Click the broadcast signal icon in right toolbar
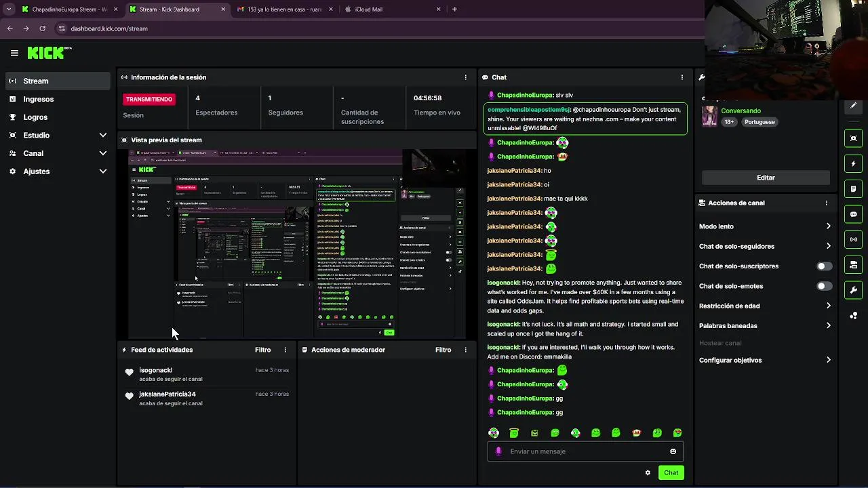Screen dimensions: 868x488 pyautogui.click(x=853, y=239)
